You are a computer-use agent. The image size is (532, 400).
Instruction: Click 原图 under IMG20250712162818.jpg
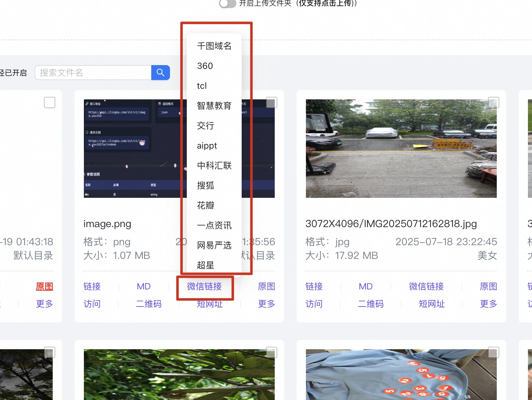(489, 286)
